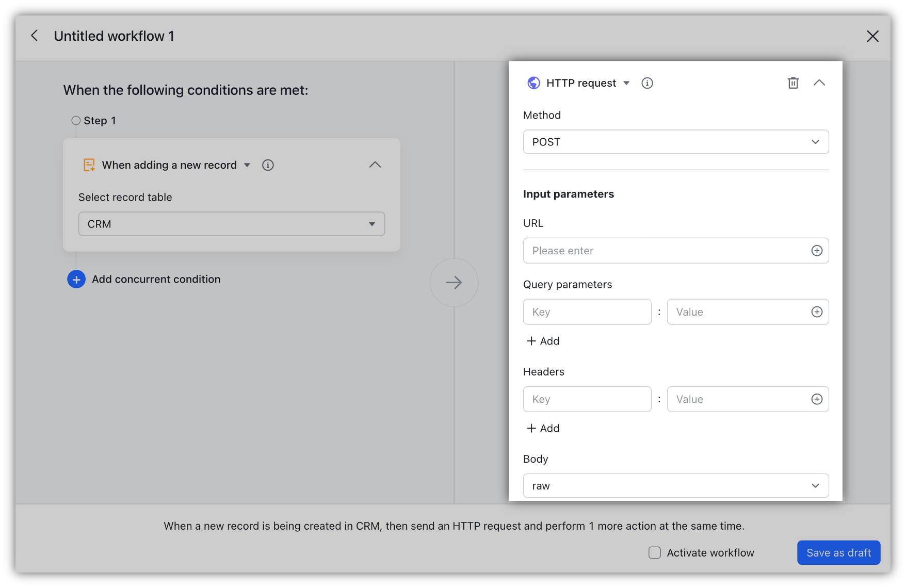Click the blue plus to add concurrent condition
The image size is (906, 588).
click(x=76, y=279)
